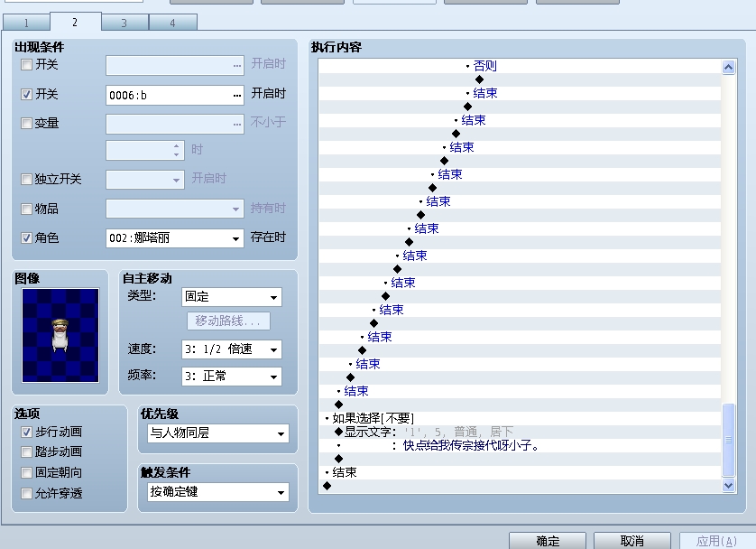Open switch 0006:b selector ellipsis button
The image size is (756, 549).
[236, 95]
